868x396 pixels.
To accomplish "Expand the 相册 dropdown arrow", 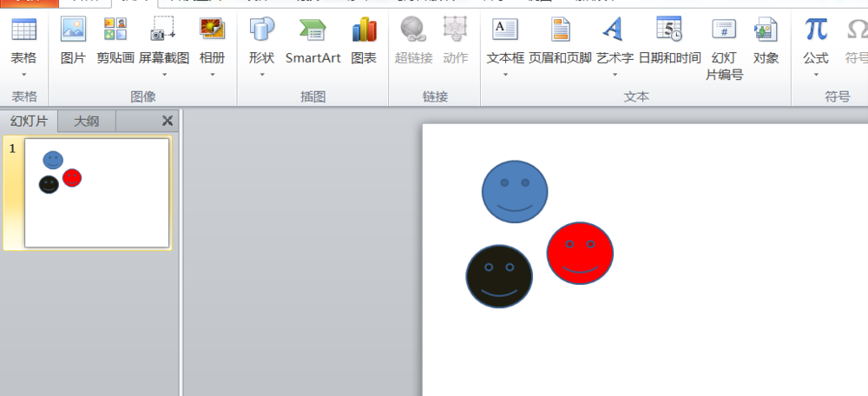I will pos(212,74).
